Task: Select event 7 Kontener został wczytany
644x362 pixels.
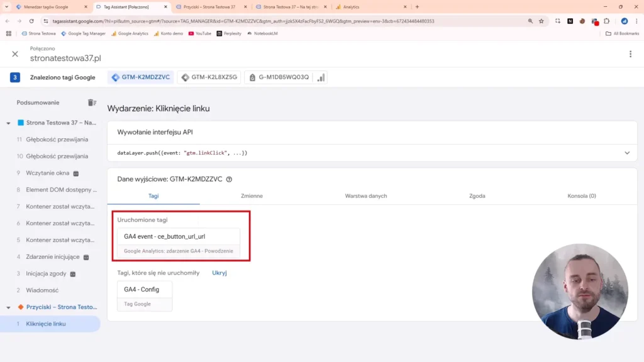Action: point(50,206)
